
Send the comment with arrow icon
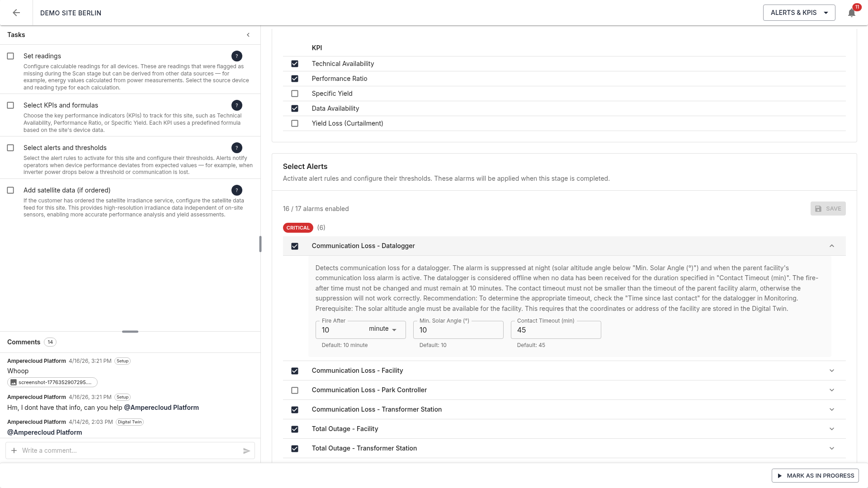(247, 450)
